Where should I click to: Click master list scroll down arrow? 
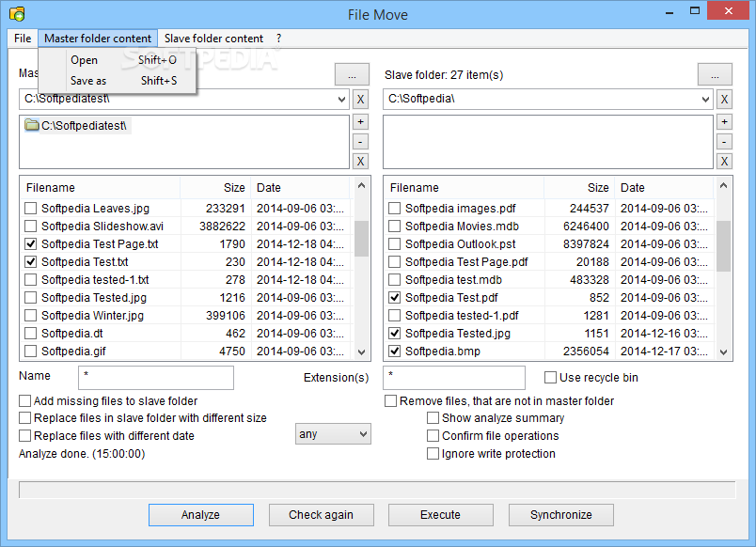[362, 352]
